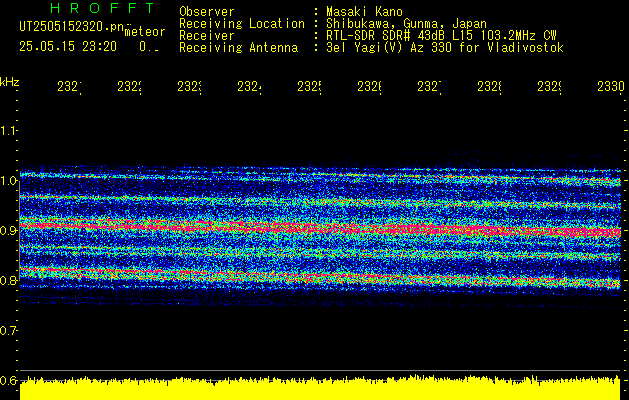
Task: Click the 'Receiver' field label
Action: [207, 36]
